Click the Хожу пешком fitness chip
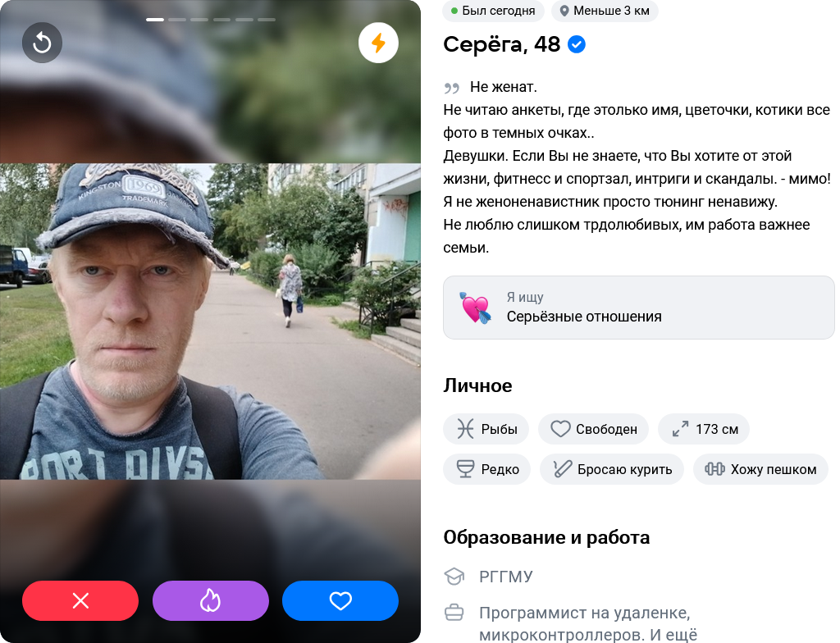Viewport: 840px width, 643px height. pyautogui.click(x=760, y=469)
